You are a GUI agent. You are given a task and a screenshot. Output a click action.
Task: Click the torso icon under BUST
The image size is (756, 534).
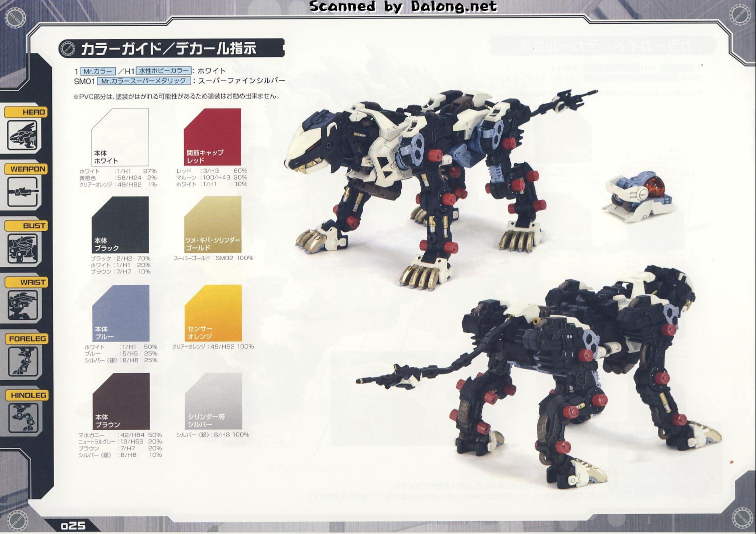pos(23,248)
